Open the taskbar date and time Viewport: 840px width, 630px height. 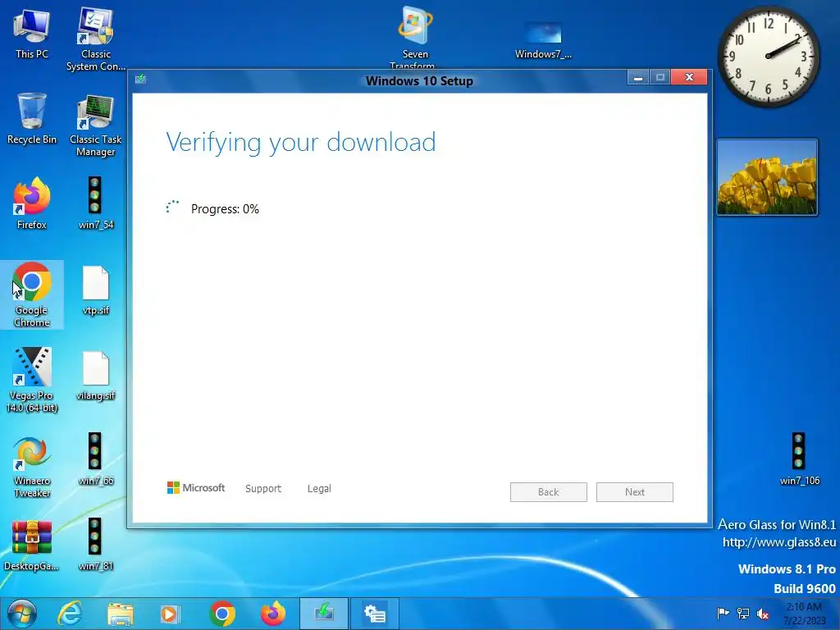point(804,614)
